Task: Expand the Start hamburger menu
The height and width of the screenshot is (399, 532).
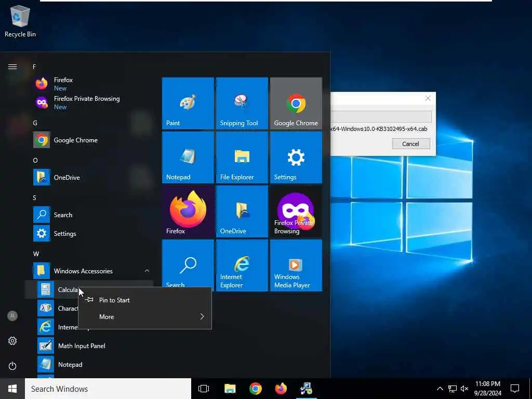Action: [12, 67]
